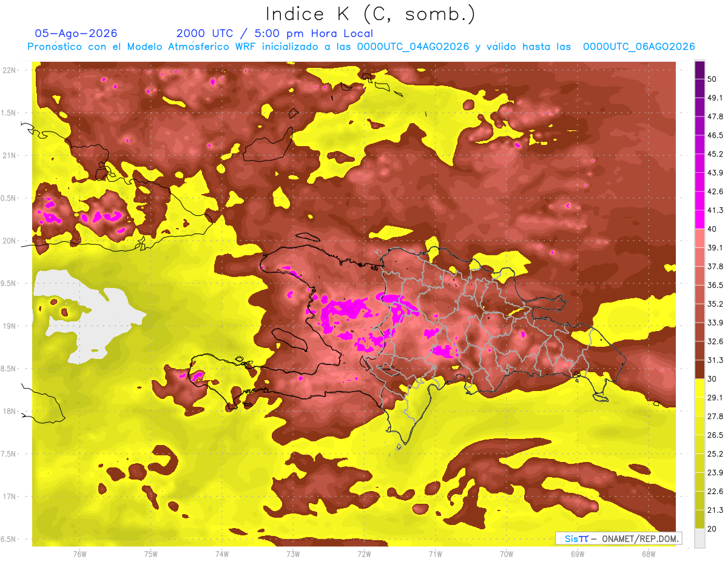Image resolution: width=728 pixels, height=562 pixels.
Task: Click legend value "49.1"
Action: coord(715,98)
